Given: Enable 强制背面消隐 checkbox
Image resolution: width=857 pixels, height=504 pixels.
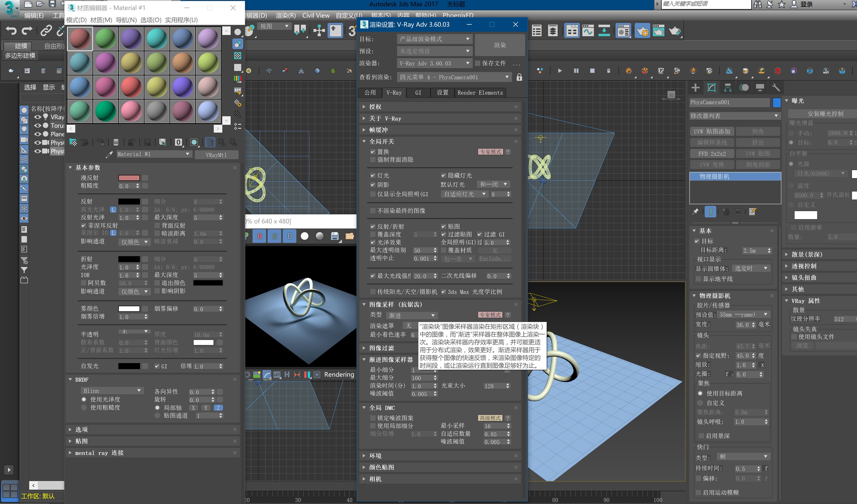Looking at the screenshot, I should pyautogui.click(x=373, y=160).
